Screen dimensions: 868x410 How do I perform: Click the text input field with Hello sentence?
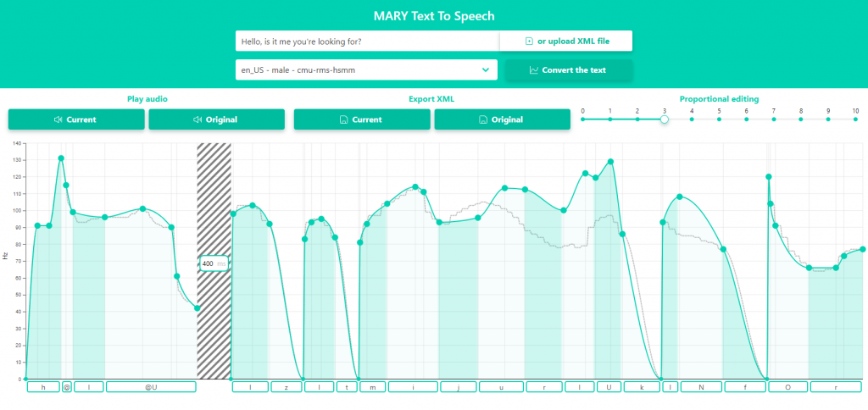[366, 42]
